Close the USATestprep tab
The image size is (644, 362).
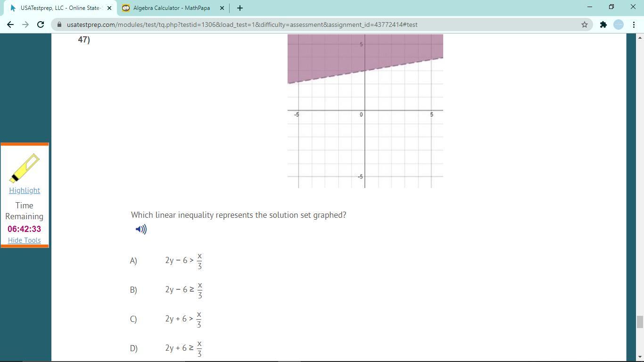click(x=109, y=8)
